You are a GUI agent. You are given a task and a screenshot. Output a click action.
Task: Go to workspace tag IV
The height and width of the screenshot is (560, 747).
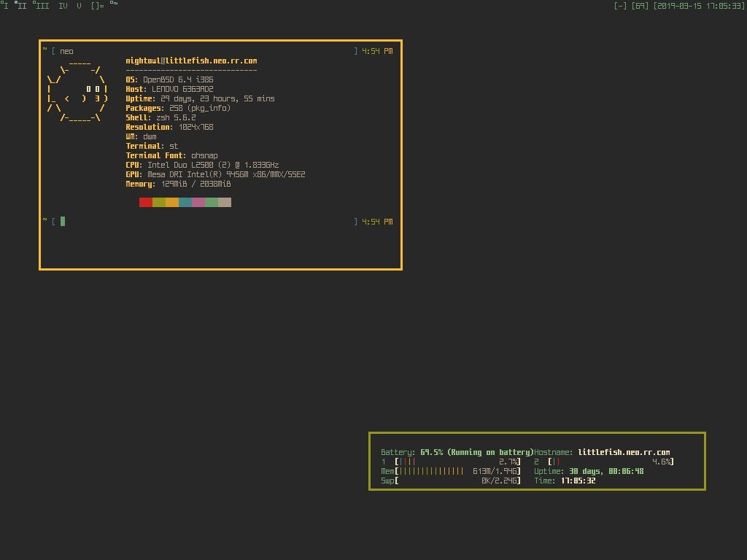click(x=63, y=5)
